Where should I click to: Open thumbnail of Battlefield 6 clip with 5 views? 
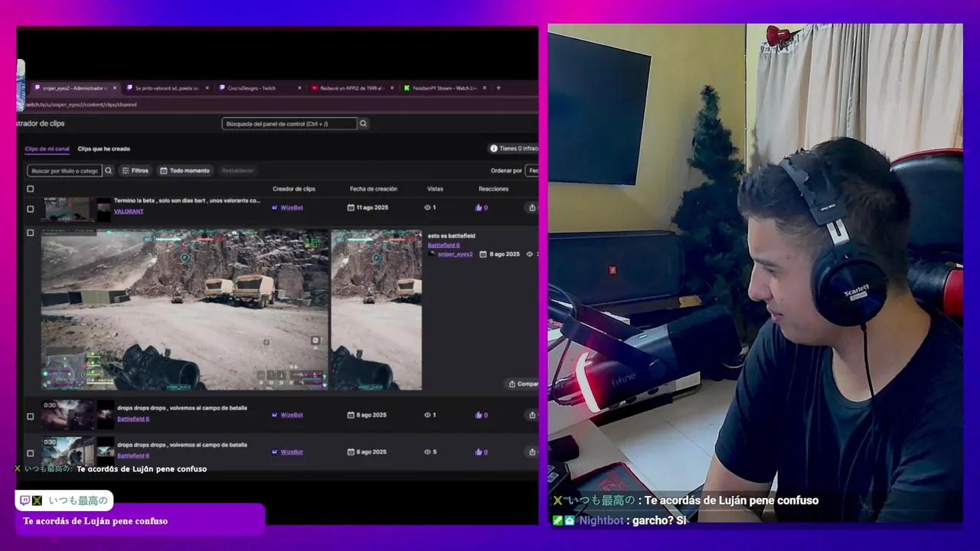point(67,451)
